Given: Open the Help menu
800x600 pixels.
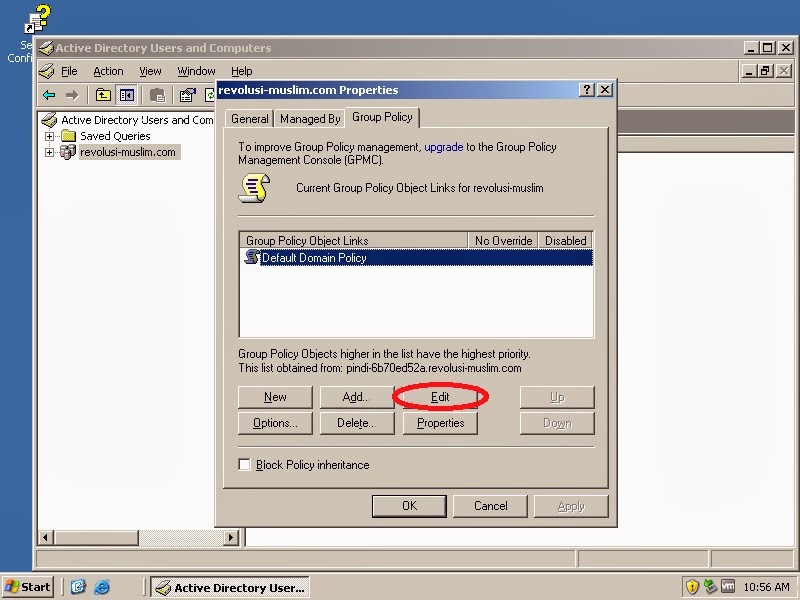Looking at the screenshot, I should pos(241,71).
